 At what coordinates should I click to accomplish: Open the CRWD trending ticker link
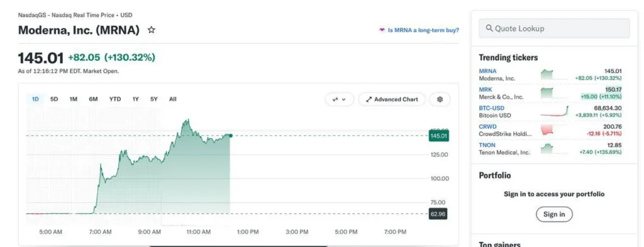tap(487, 127)
